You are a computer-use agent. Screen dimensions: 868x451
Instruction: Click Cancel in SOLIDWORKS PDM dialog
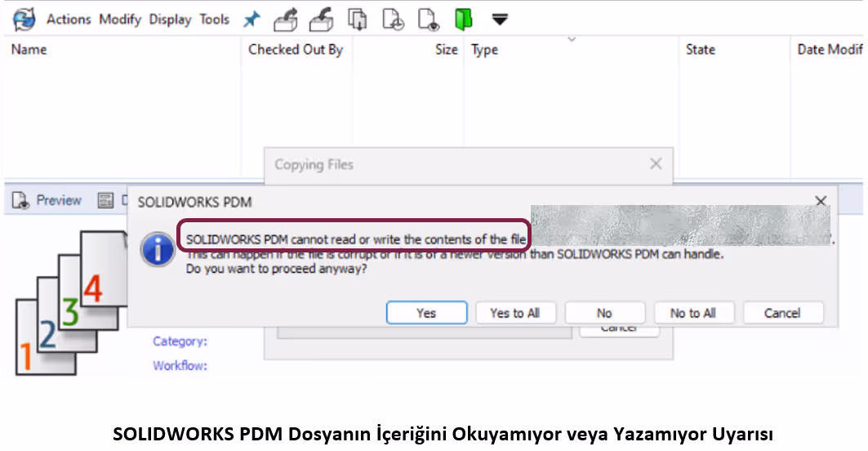point(783,313)
